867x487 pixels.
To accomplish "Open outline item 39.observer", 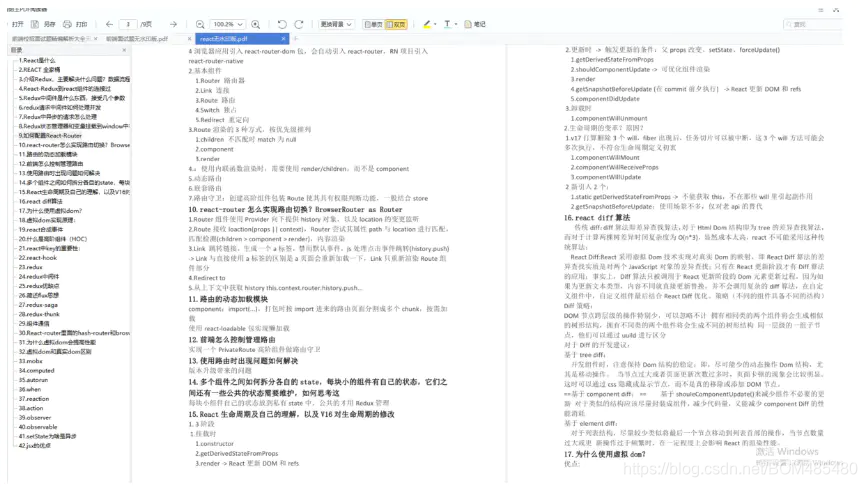I will point(35,418).
